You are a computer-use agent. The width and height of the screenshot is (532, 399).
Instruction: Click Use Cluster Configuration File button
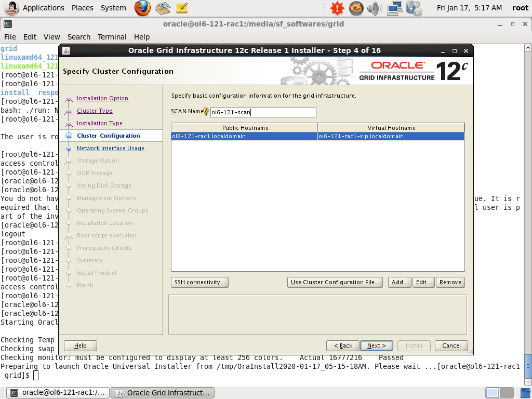coord(335,282)
